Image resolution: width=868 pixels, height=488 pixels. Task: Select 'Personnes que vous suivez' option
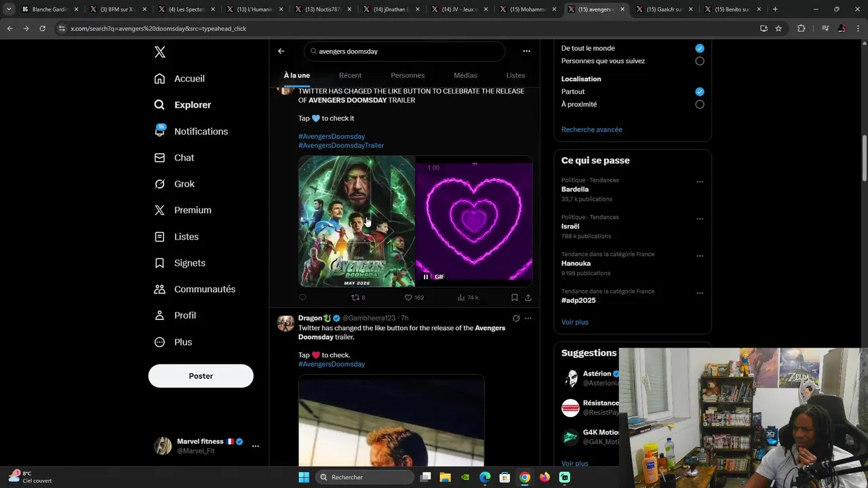699,61
